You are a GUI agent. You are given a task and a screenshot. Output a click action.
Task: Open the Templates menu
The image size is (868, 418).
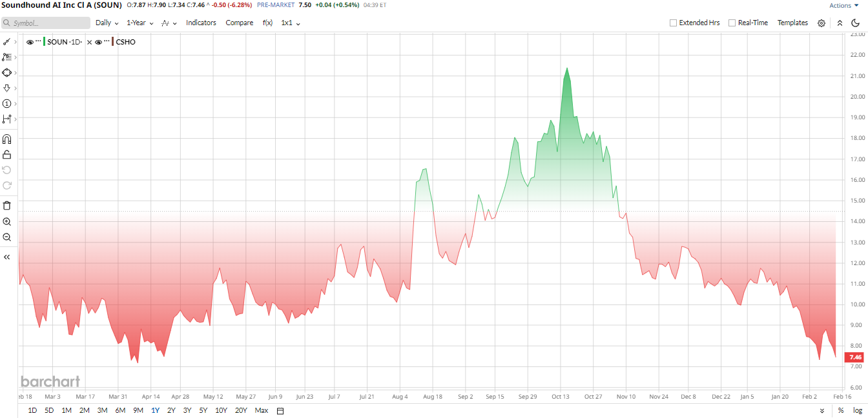point(792,23)
